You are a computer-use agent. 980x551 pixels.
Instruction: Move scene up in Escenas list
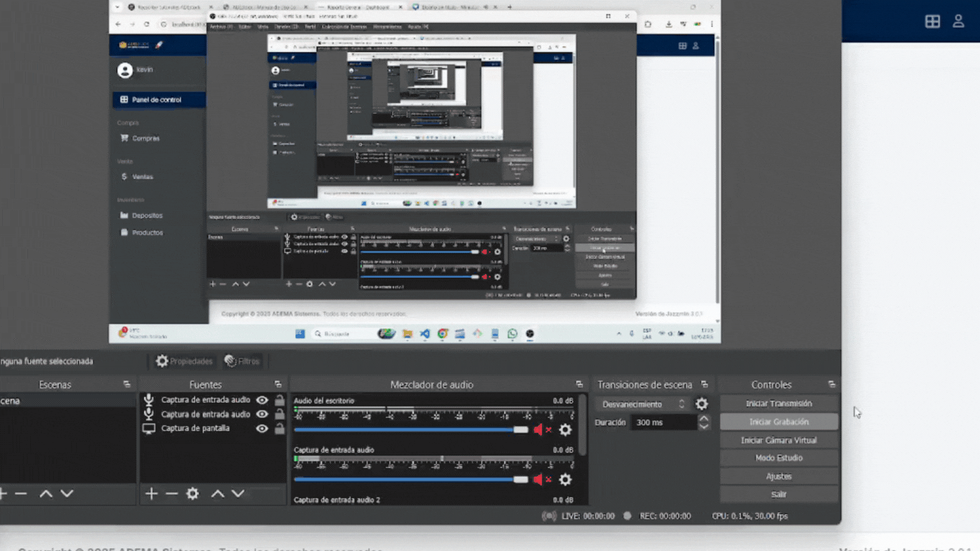[x=46, y=494]
